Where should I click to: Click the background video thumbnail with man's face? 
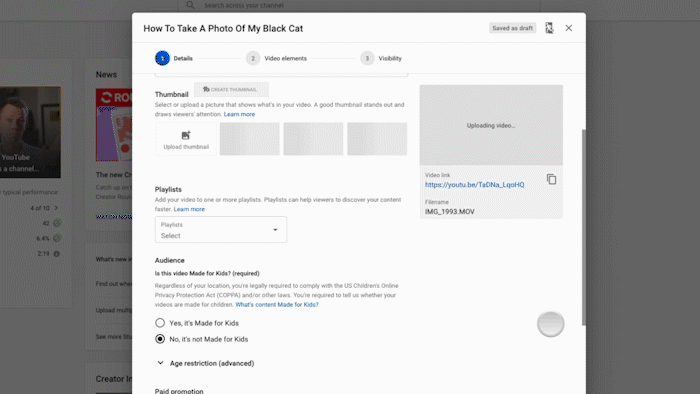[30, 132]
